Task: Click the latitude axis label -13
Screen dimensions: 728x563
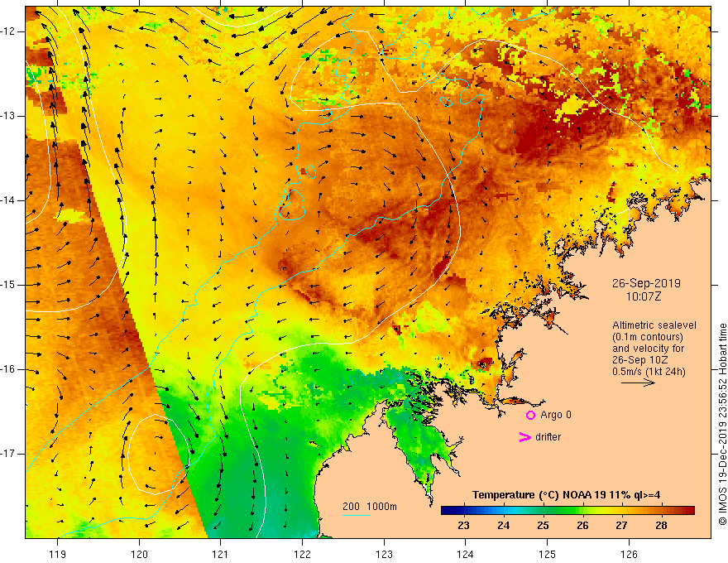Action: click(x=8, y=116)
